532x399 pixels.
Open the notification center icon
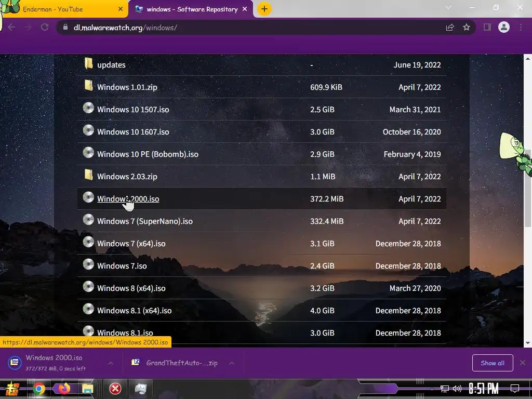pos(515,389)
